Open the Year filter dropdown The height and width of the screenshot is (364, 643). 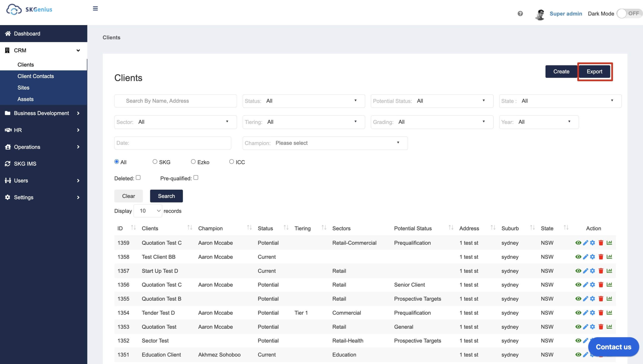539,122
